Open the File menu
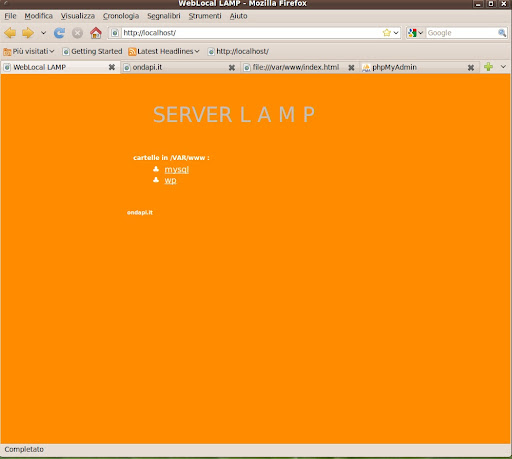 tap(10, 16)
